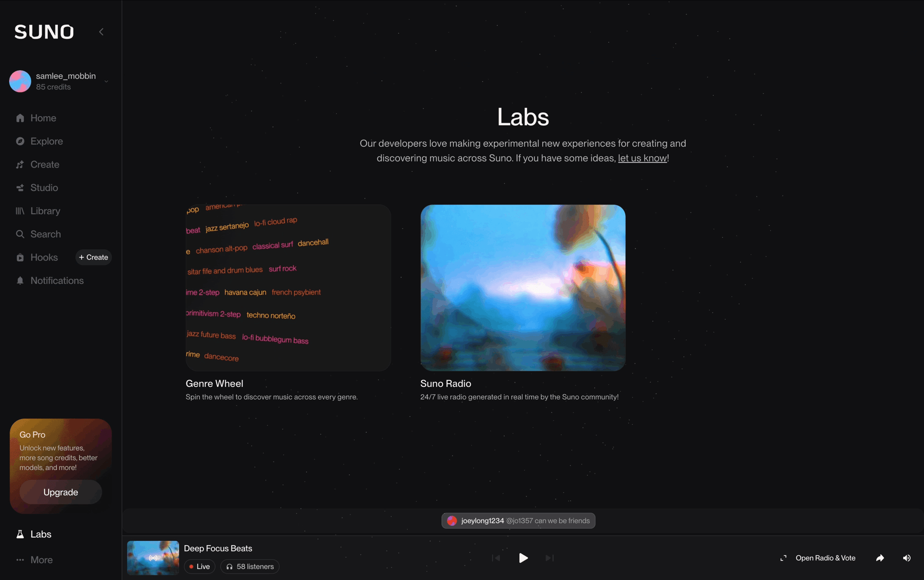Click the Labs flask icon
The image size is (924, 580).
[20, 534]
